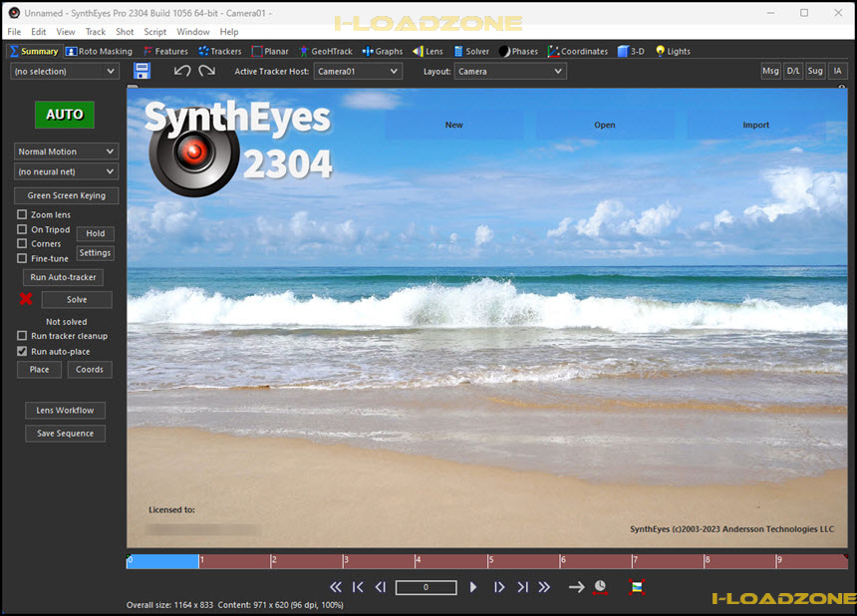Select the Coordinates room
The image size is (857, 616).
click(578, 51)
